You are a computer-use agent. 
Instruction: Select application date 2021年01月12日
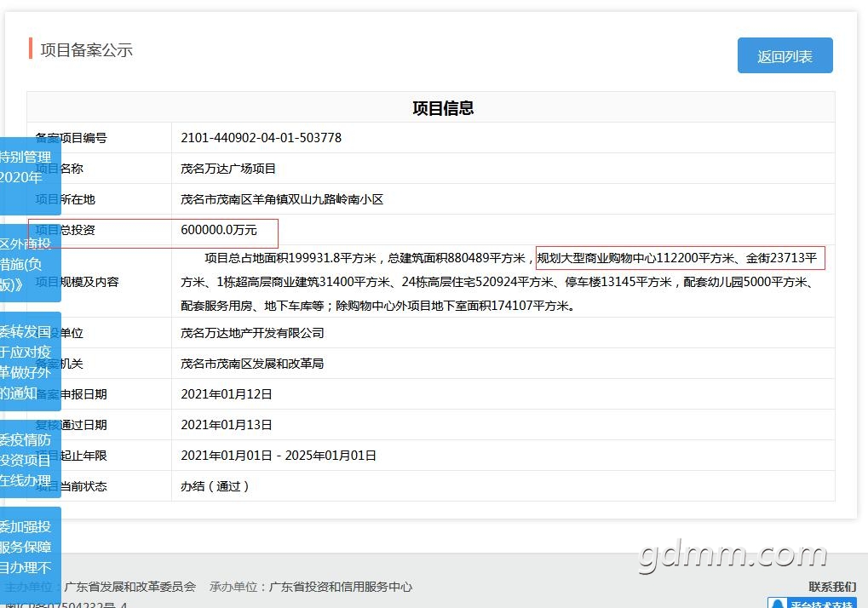[227, 394]
